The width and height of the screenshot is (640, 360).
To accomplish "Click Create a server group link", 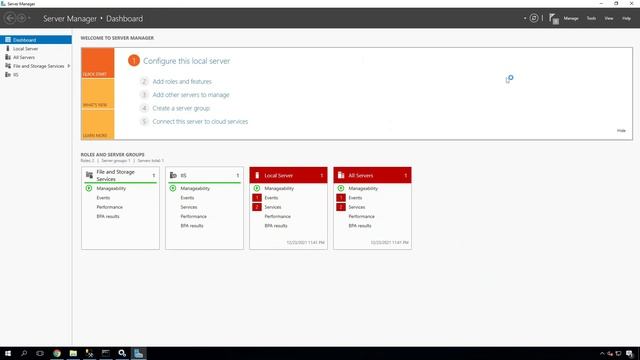I will 181,108.
